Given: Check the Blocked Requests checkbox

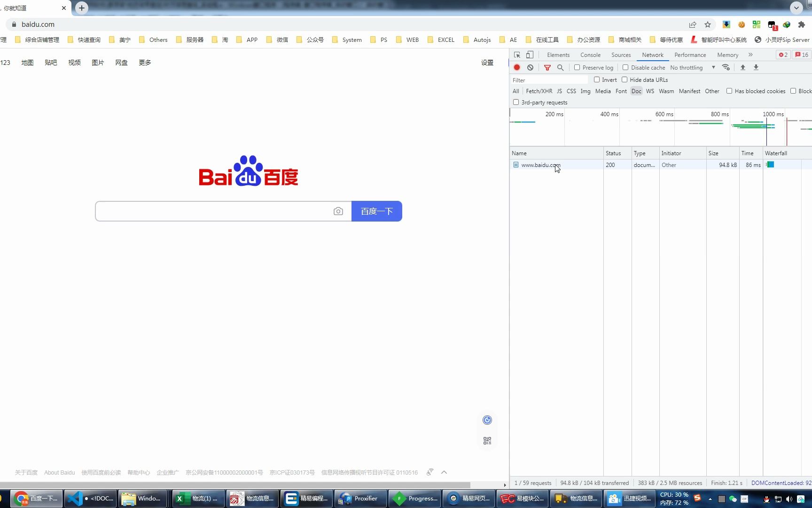Looking at the screenshot, I should click(x=793, y=91).
